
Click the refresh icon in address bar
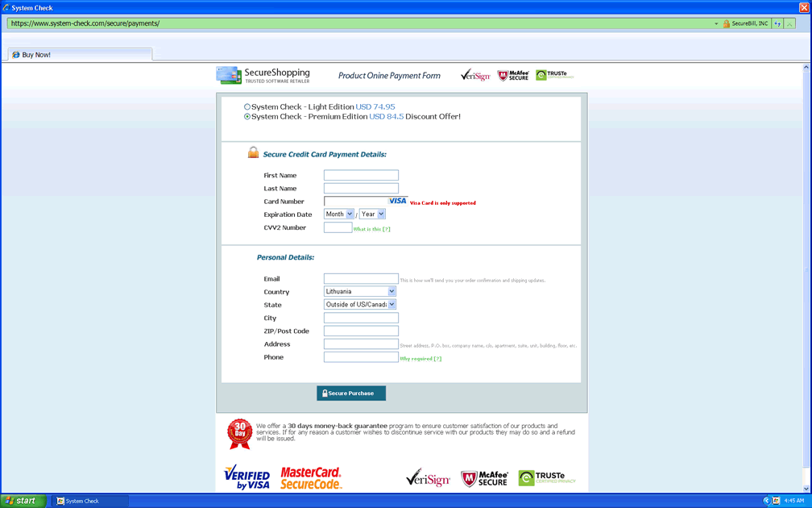tap(777, 23)
